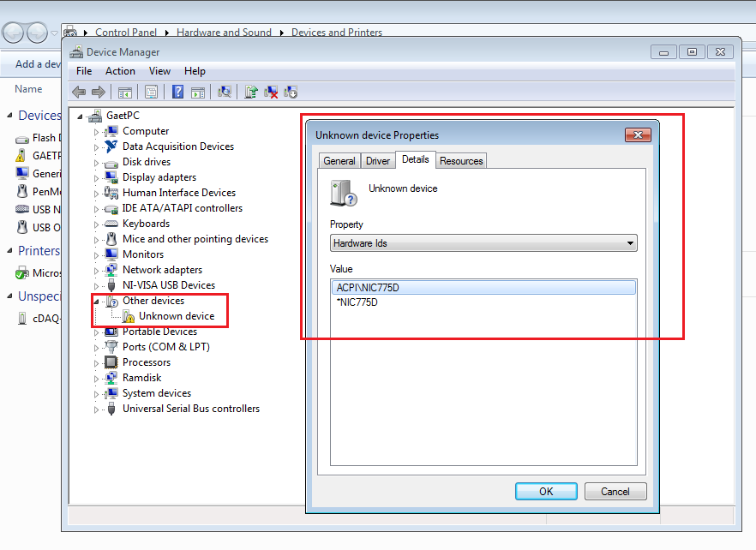Click the Explorer forward button in background window
The height and width of the screenshot is (550, 756).
[x=37, y=33]
